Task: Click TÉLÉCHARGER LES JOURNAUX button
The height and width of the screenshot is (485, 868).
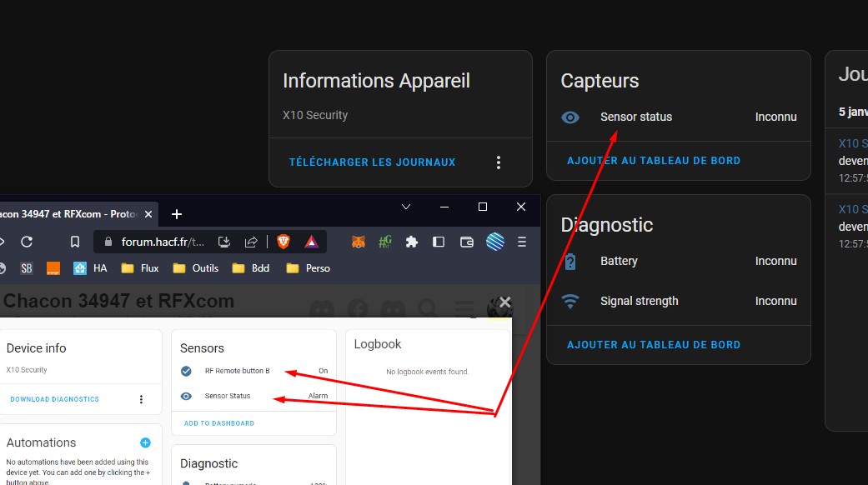Action: (372, 162)
